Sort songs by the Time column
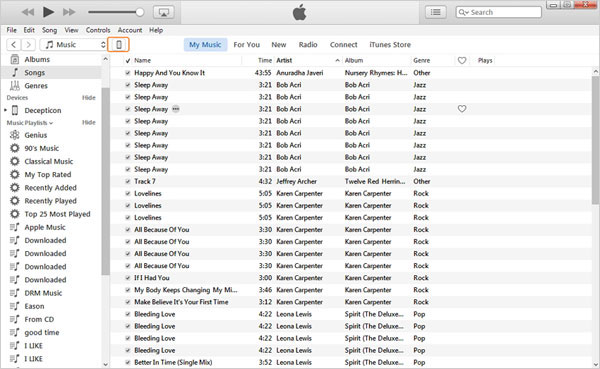The width and height of the screenshot is (600, 369). coord(265,60)
